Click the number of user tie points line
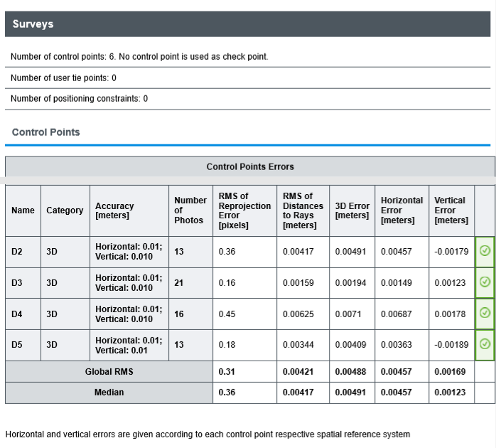This screenshot has width=496, height=448. 64,78
